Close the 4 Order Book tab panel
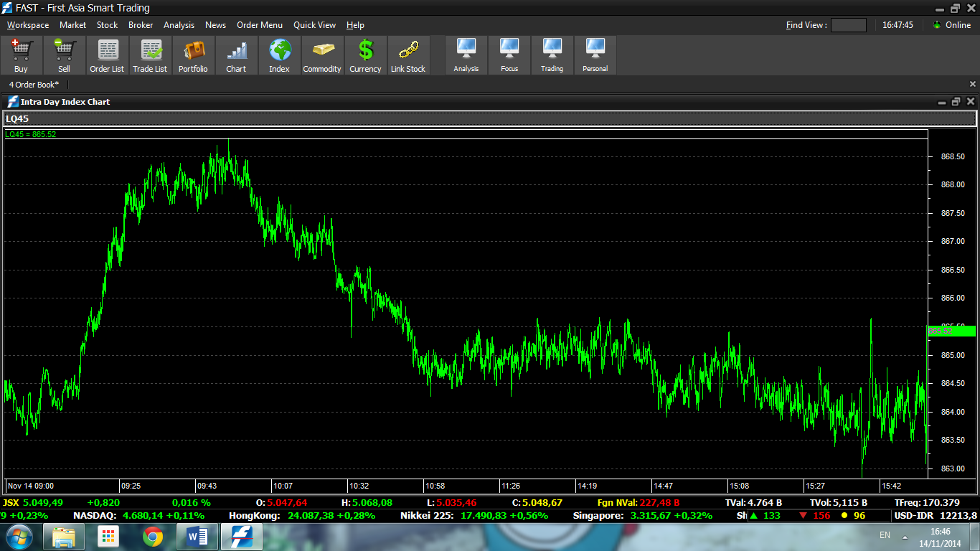Screen dimensions: 980x551 (x=972, y=85)
